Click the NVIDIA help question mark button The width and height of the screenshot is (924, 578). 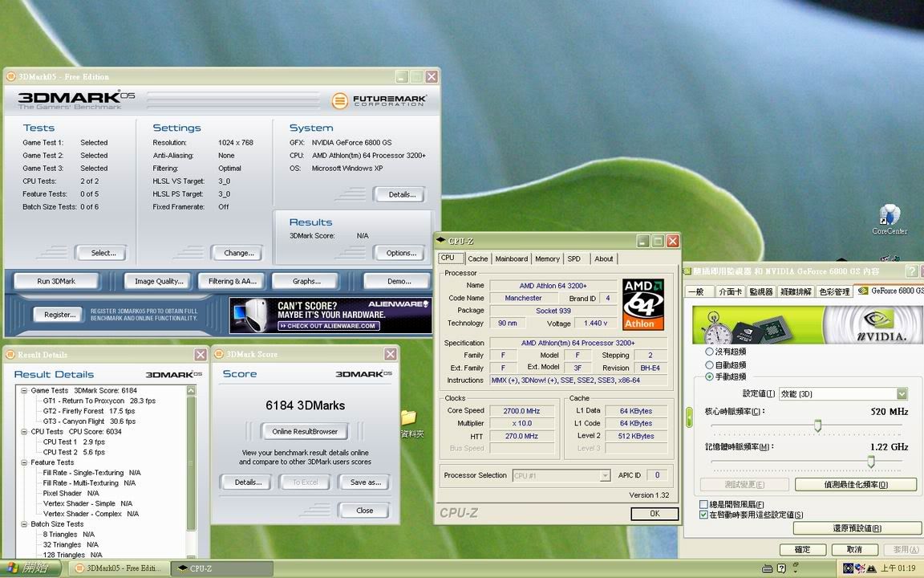(x=910, y=271)
